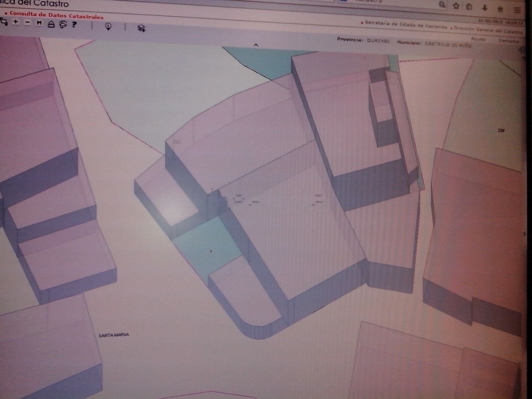Click the tool icon right of M
Screen dimensions: 532x399
coord(51,24)
